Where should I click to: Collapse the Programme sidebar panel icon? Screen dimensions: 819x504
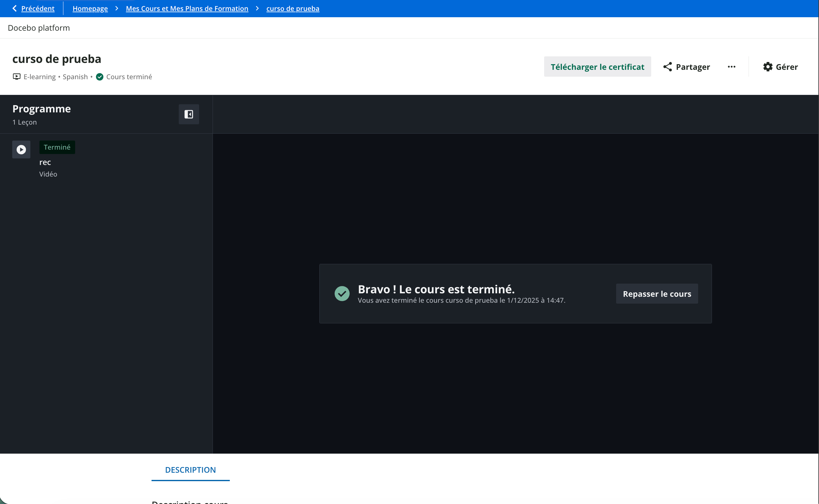189,114
